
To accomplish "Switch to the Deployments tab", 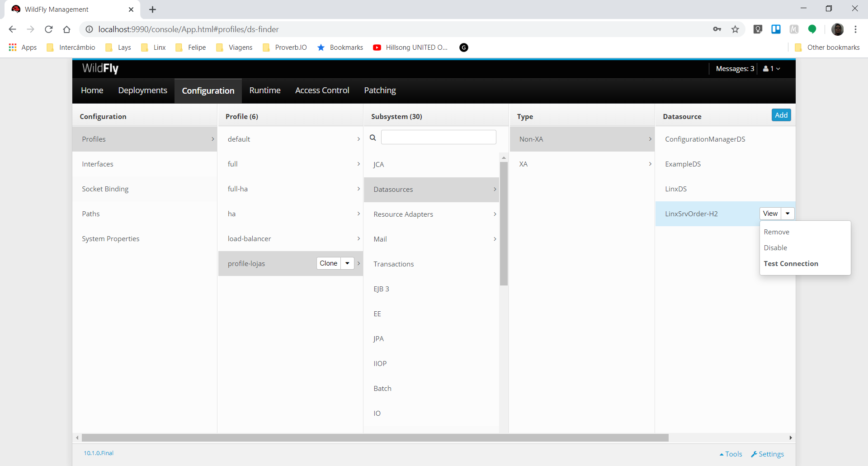I will pos(143,90).
